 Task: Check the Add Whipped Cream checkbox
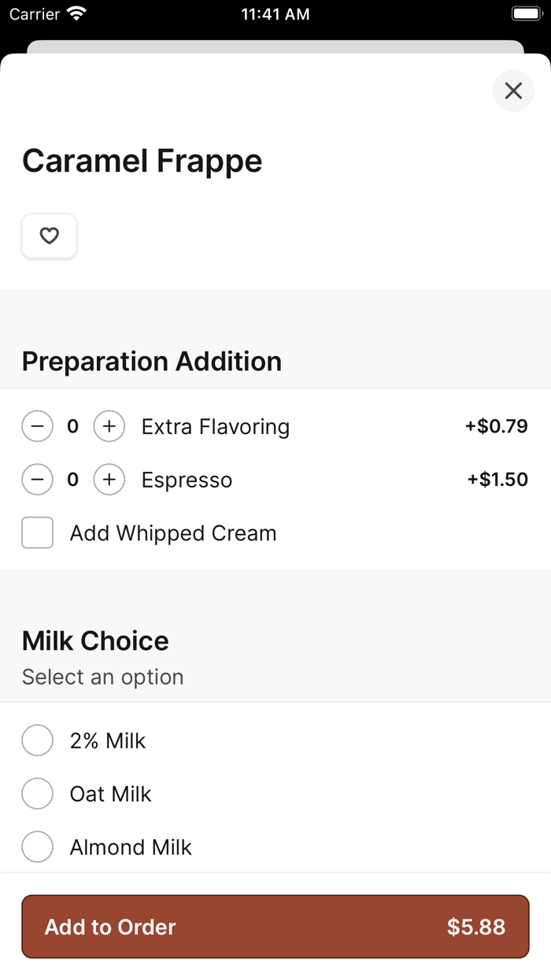[x=37, y=533]
